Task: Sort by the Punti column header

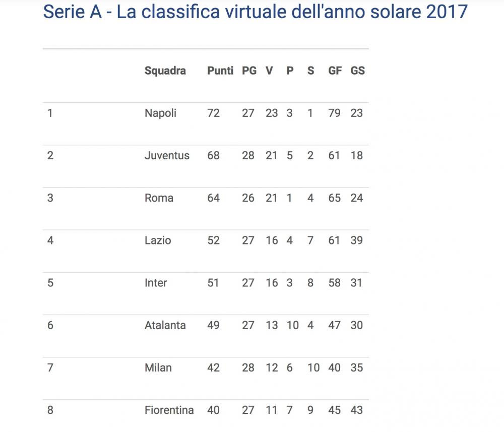Action: [x=220, y=71]
